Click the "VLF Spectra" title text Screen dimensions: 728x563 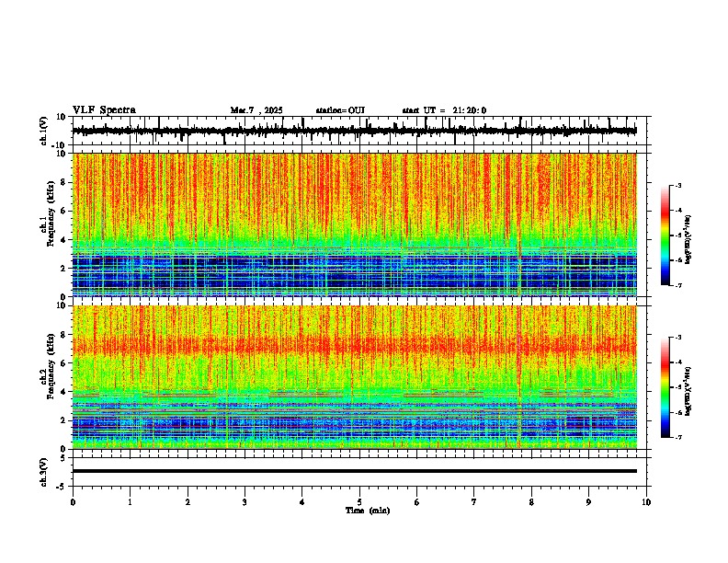104,110
